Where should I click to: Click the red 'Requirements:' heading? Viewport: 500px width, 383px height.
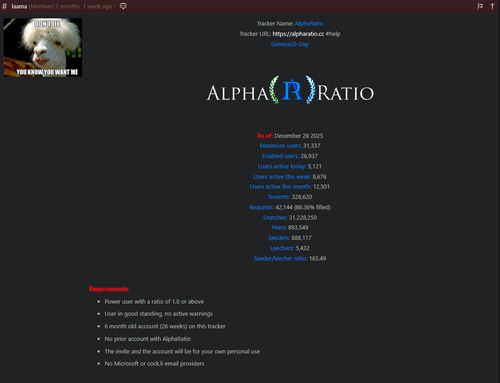tap(109, 289)
